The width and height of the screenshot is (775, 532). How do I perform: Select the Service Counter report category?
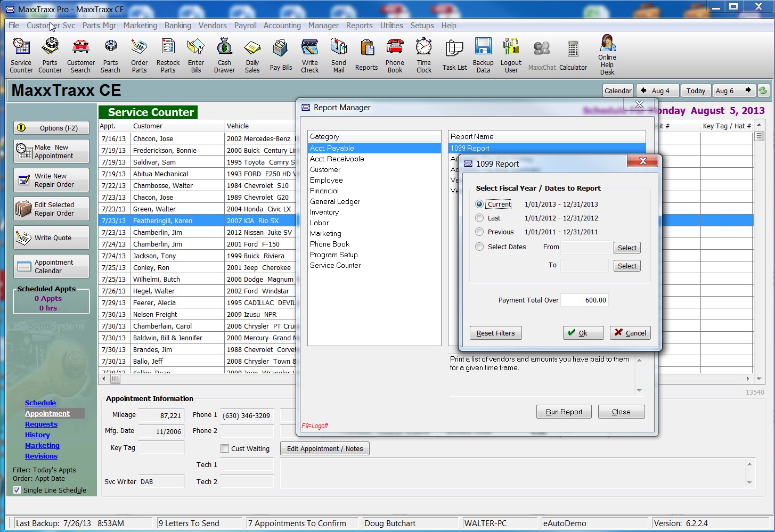374,265
